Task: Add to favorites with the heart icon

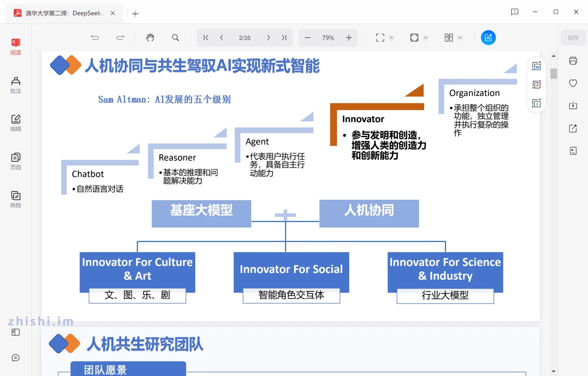Action: 573,83
